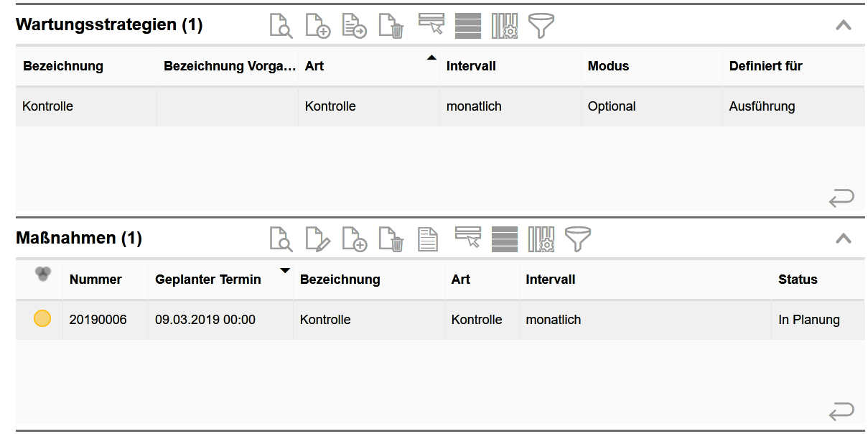Delete the Wartungsstrategie using the trash icon
Image resolution: width=868 pixels, height=434 pixels.
391,26
